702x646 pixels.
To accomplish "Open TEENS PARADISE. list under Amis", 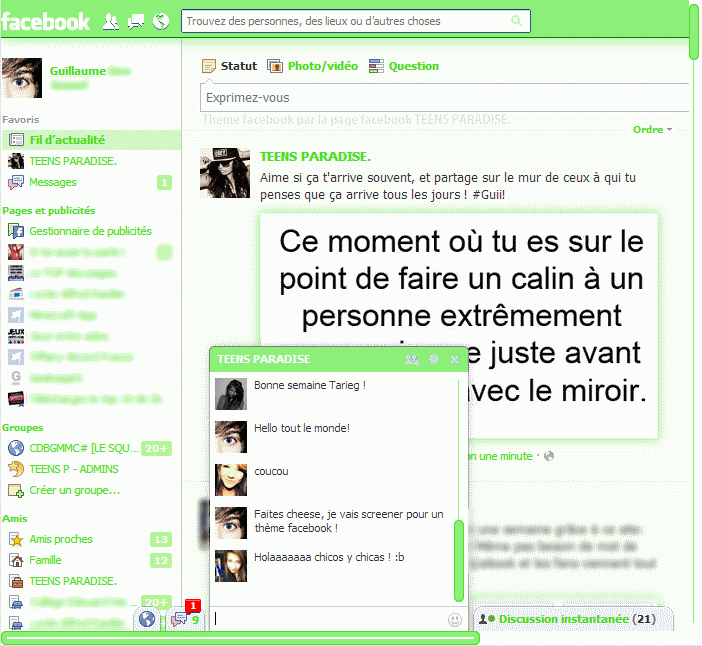I will pos(73,581).
